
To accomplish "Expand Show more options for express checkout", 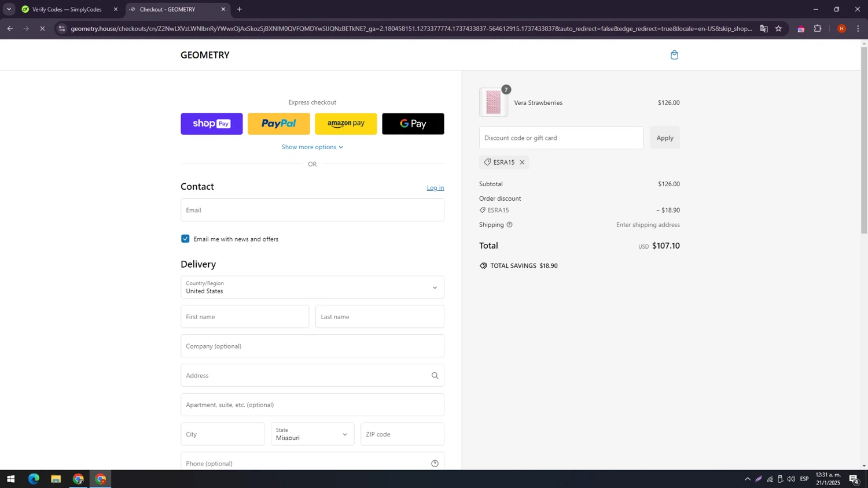I will [312, 147].
